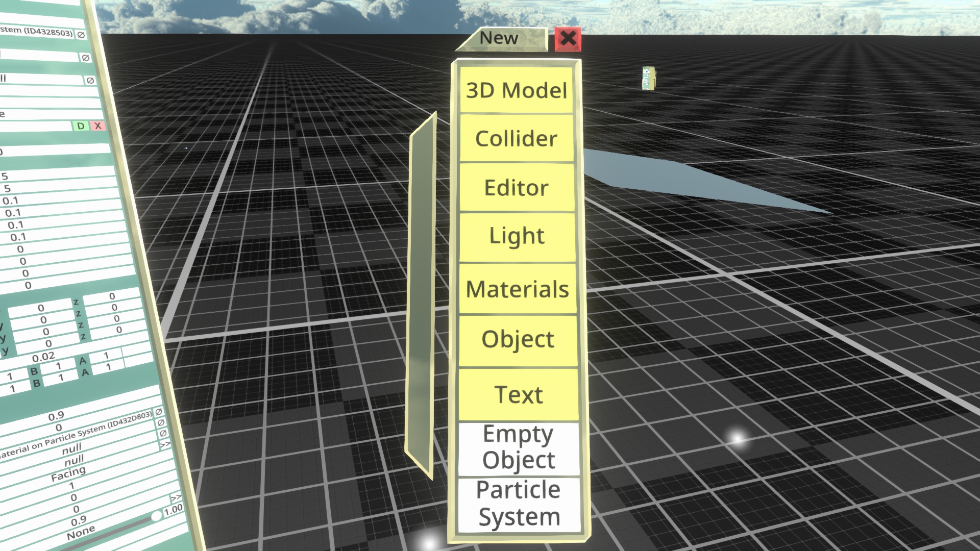
Task: Click the 0.02 value field
Action: tap(43, 357)
